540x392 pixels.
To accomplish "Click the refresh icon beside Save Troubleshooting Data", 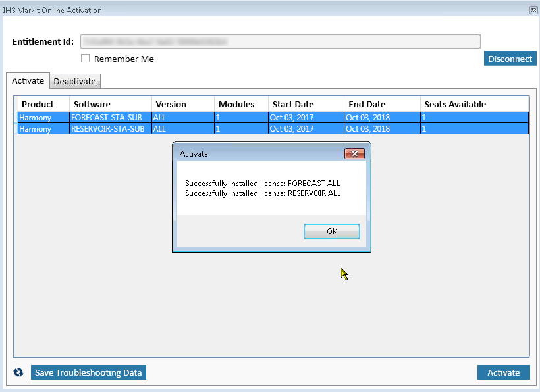I will 18,372.
